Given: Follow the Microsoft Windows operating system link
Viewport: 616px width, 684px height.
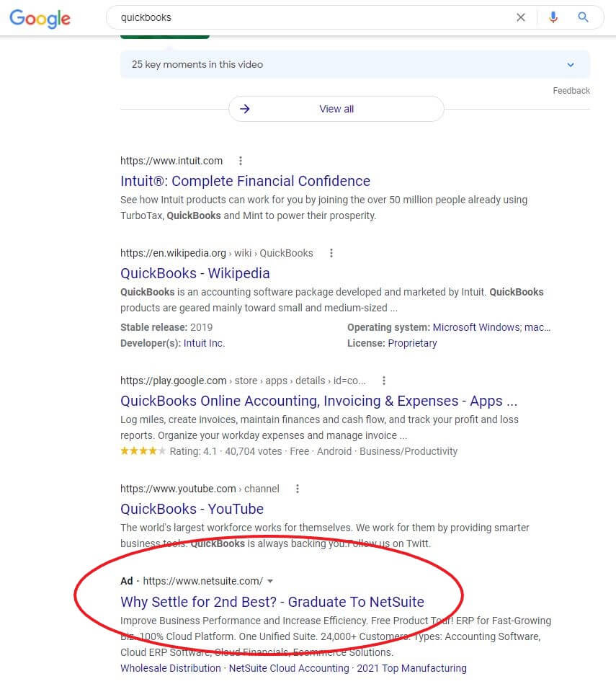Looking at the screenshot, I should tap(476, 328).
